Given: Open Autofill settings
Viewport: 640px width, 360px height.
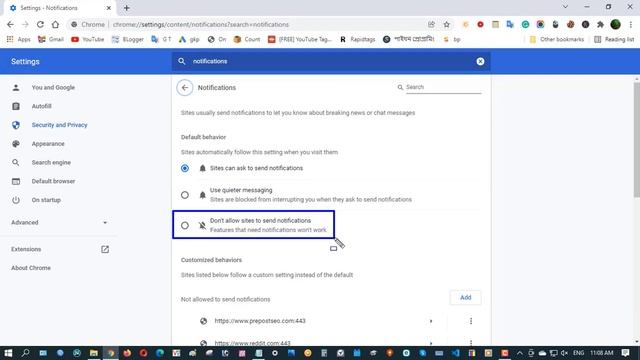Looking at the screenshot, I should (x=41, y=106).
